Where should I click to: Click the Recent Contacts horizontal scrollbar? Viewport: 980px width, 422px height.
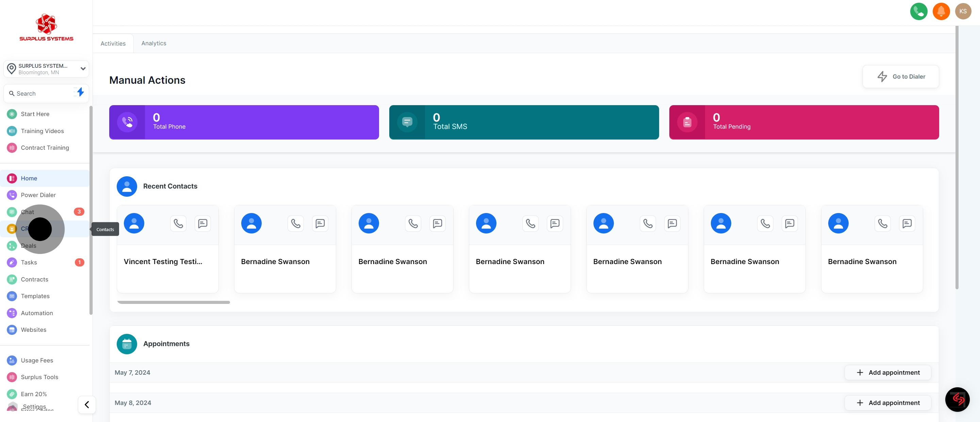174,303
